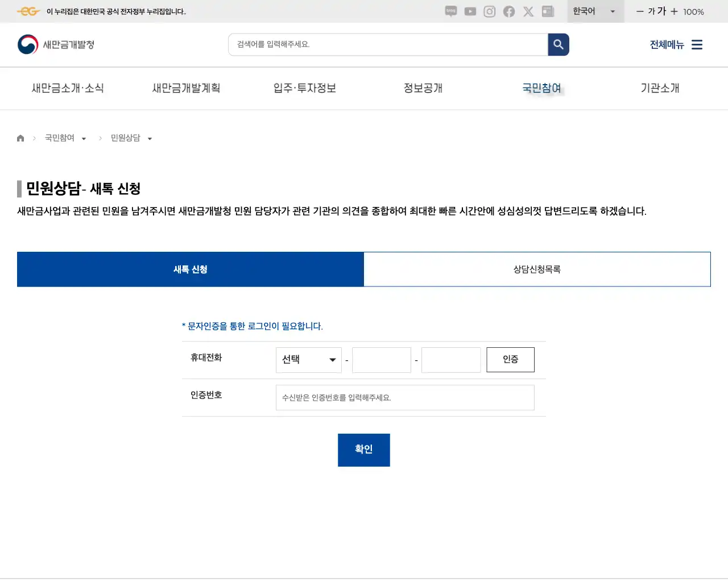Open the 정보공개 menu
Viewport: 728px width, 582px height.
tap(423, 88)
